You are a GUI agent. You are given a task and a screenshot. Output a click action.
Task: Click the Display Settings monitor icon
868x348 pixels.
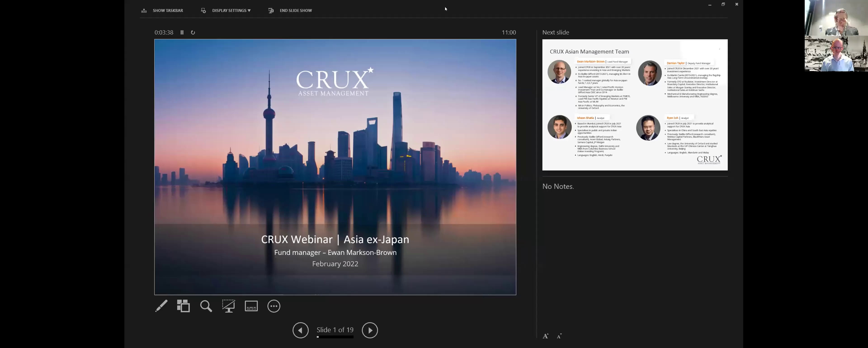point(203,11)
